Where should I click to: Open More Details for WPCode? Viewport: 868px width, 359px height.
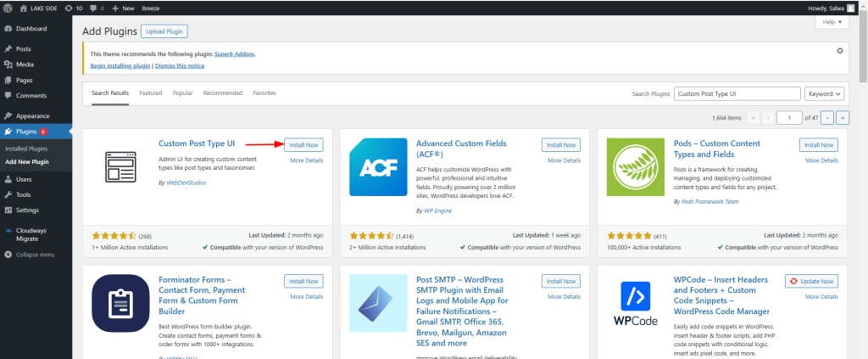point(821,297)
